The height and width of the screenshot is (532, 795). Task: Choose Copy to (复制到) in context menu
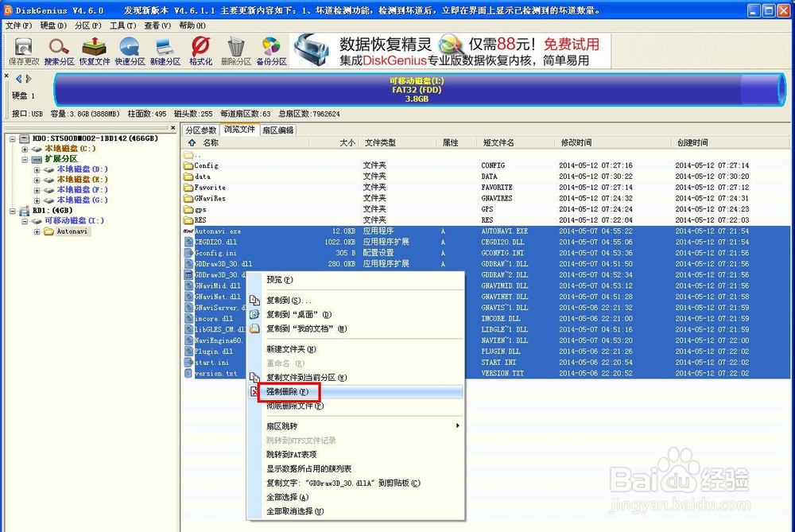(x=355, y=301)
